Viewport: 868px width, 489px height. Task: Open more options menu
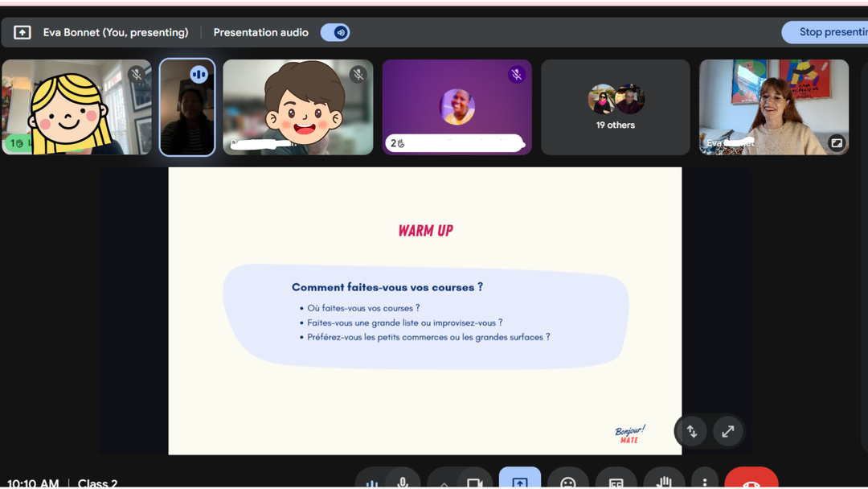(705, 479)
